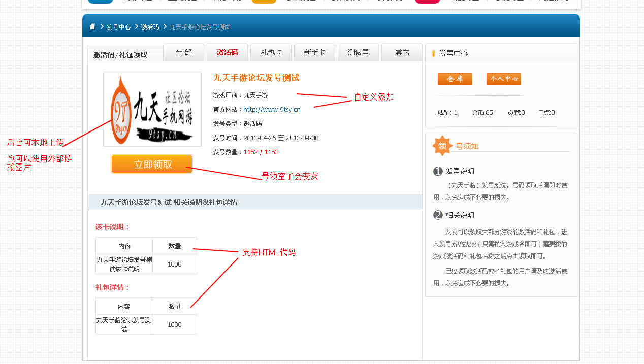Click the 1152 / 1153 quantity value
This screenshot has height=364, width=644.
[x=261, y=152]
